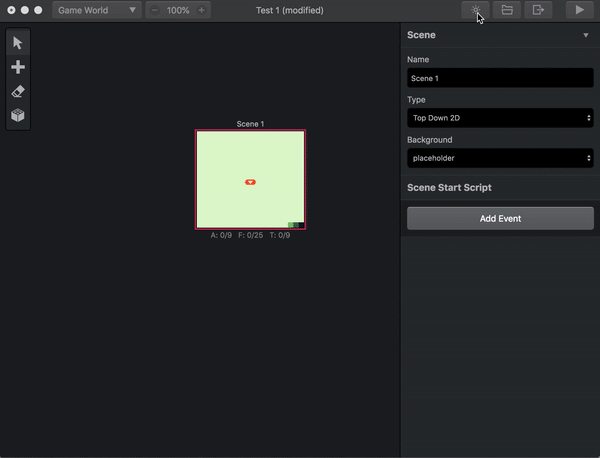Screen dimensions: 600x458
Task: Open the Type dropdown Top Down 2D
Action: point(500,118)
